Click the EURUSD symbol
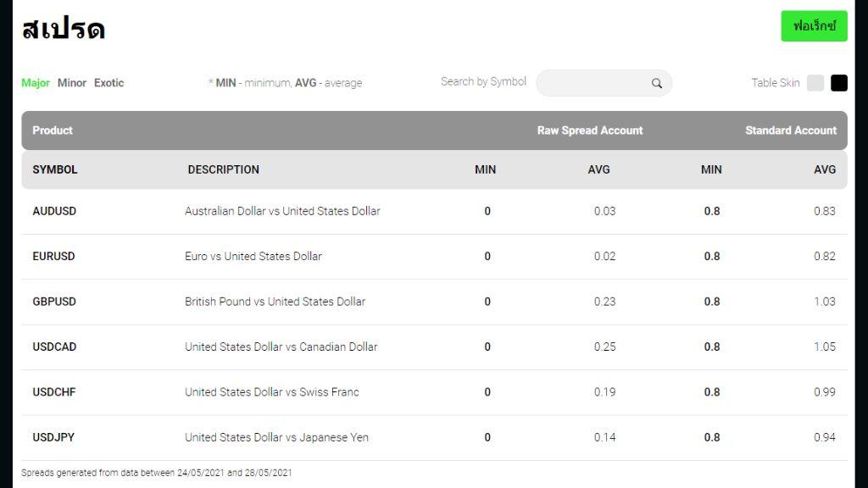Viewport: 868px width, 488px height. pyautogui.click(x=53, y=256)
